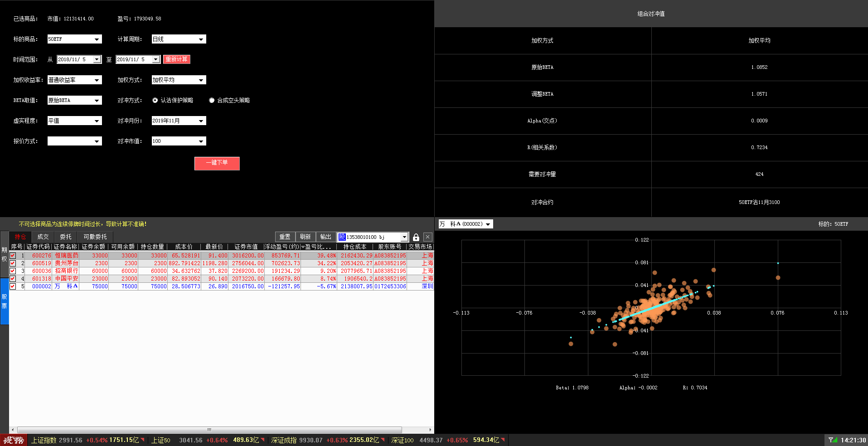Click the 一键下单 button
Viewport: 868px width, 446px height.
(217, 163)
